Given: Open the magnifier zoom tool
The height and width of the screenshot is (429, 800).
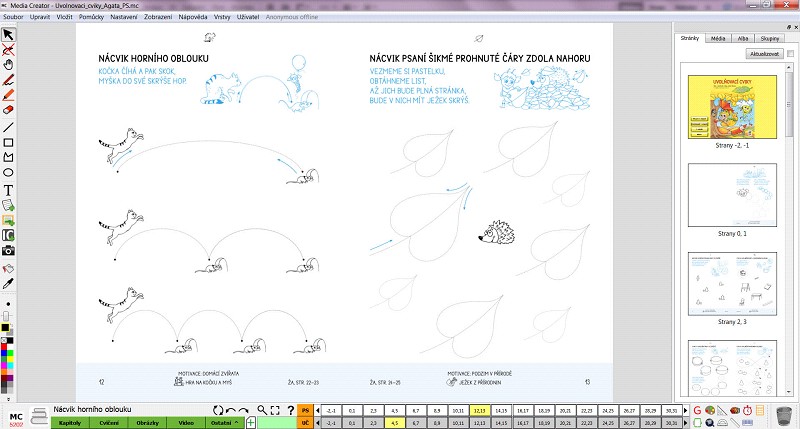Looking at the screenshot, I should (262, 410).
